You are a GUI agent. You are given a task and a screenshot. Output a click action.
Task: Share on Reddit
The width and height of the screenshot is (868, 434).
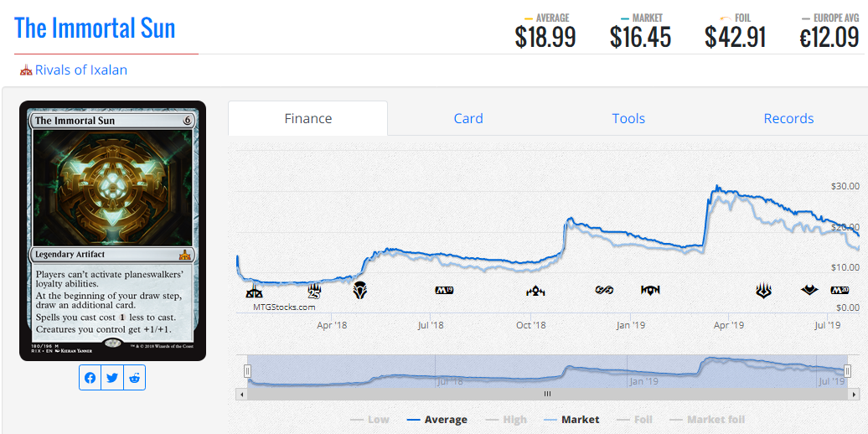point(135,378)
